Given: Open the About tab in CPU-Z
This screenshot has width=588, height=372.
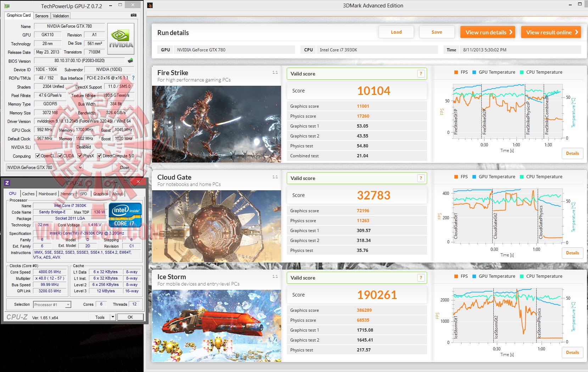Looking at the screenshot, I should pyautogui.click(x=117, y=194).
